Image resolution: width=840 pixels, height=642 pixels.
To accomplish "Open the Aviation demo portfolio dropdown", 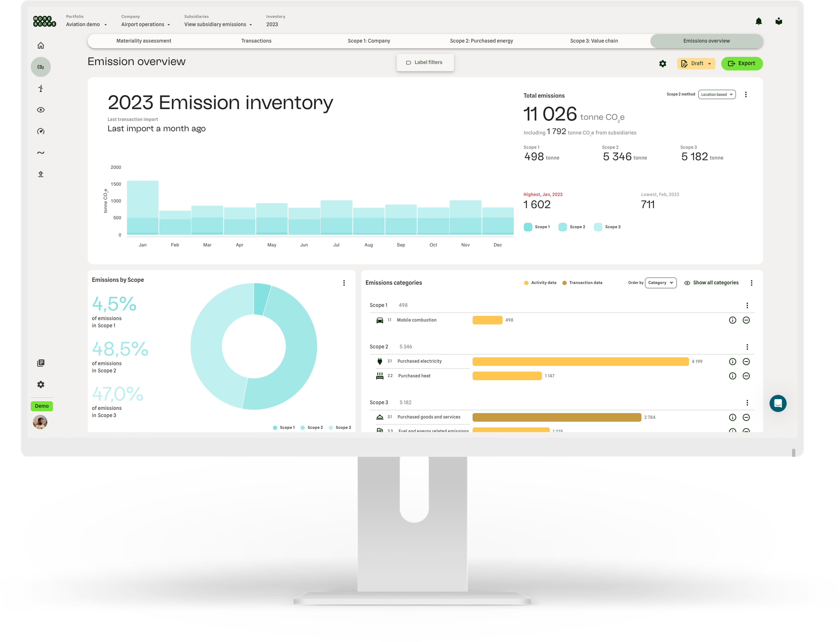I will coord(86,24).
